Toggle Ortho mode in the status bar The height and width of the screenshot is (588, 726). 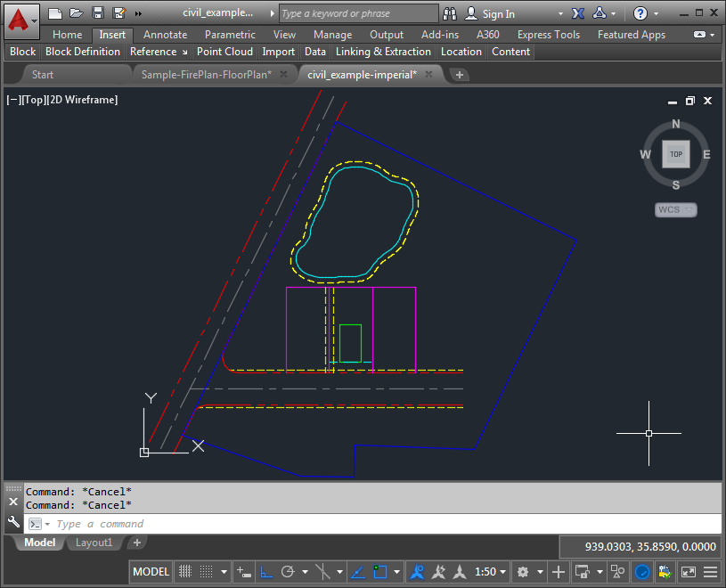pyautogui.click(x=265, y=572)
